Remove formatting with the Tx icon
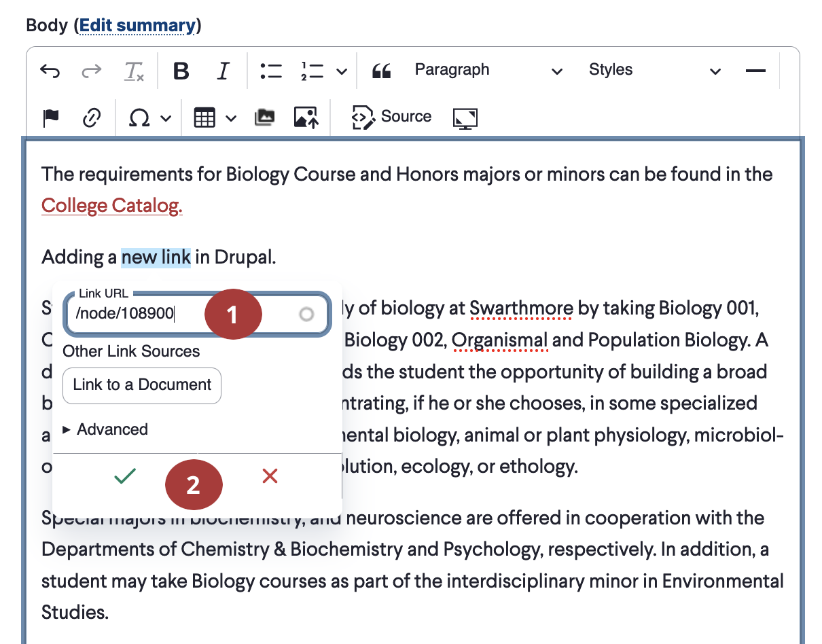The image size is (822, 644). pyautogui.click(x=134, y=71)
